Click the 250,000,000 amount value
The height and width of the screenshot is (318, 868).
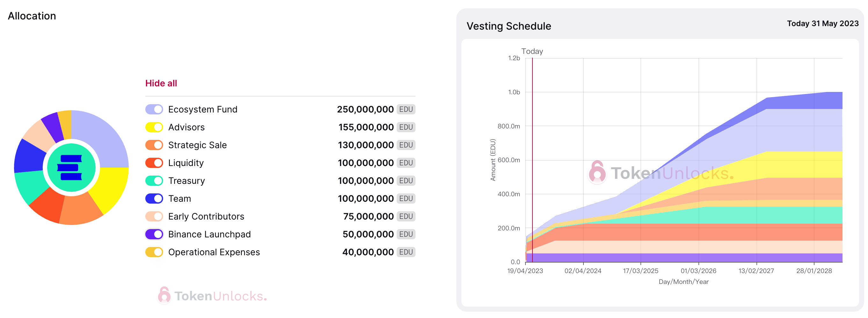click(x=365, y=110)
